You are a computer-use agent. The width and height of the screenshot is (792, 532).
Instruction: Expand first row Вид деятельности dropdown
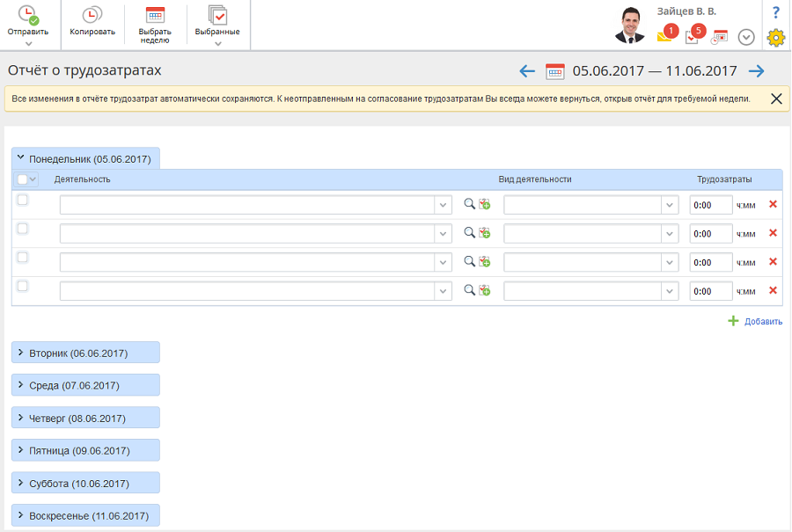[x=670, y=205]
